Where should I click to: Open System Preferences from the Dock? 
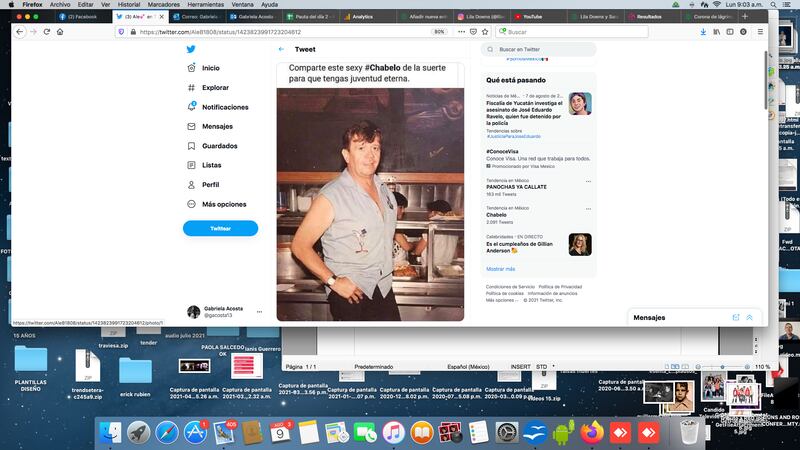point(507,433)
